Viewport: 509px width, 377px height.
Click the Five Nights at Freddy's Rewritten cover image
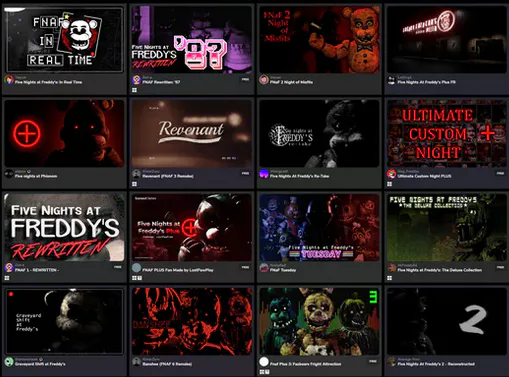pos(64,227)
